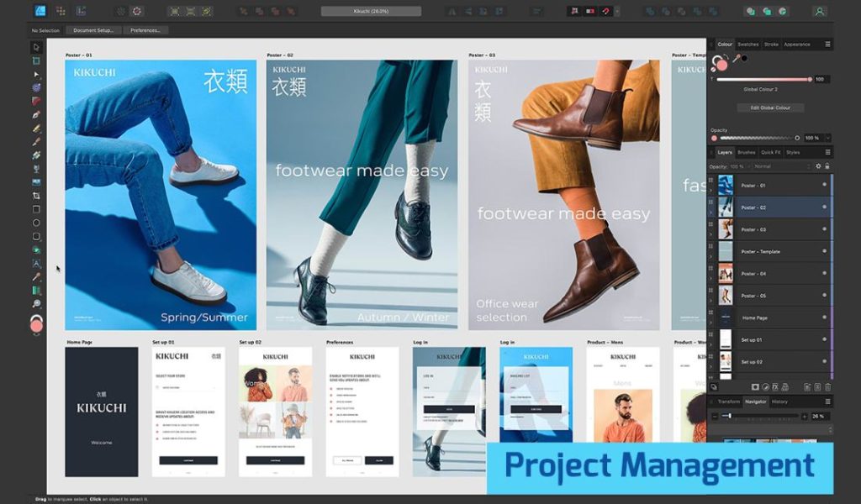Viewport: 861px width, 504px height.
Task: Hide the Set up 01 layer
Action: click(824, 339)
